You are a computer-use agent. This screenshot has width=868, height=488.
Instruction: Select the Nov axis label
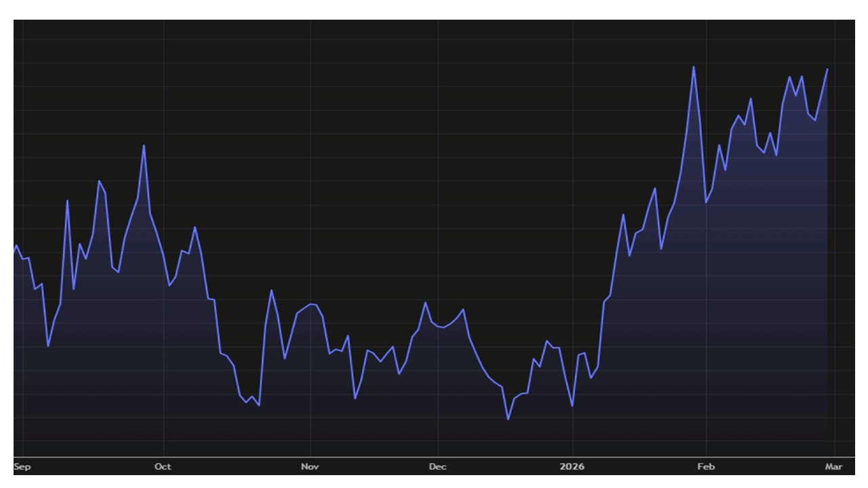pyautogui.click(x=310, y=466)
